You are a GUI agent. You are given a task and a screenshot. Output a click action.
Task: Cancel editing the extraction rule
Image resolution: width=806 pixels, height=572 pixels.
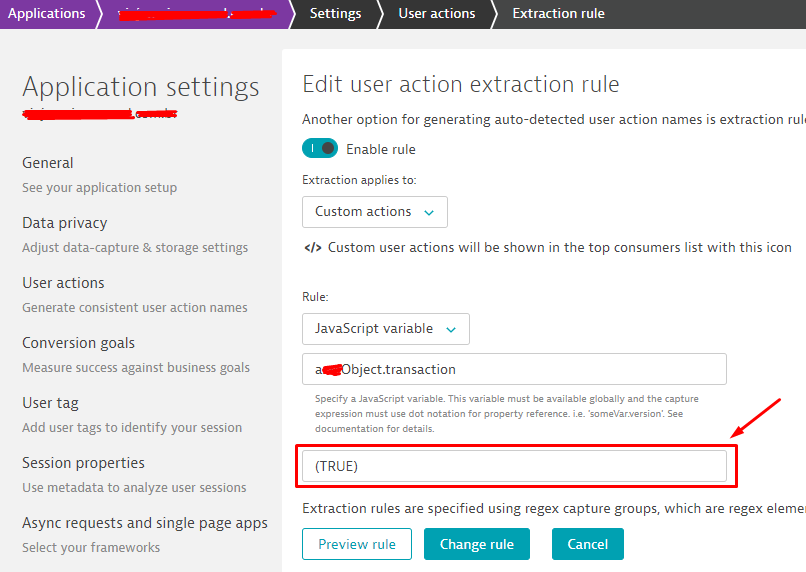point(587,544)
